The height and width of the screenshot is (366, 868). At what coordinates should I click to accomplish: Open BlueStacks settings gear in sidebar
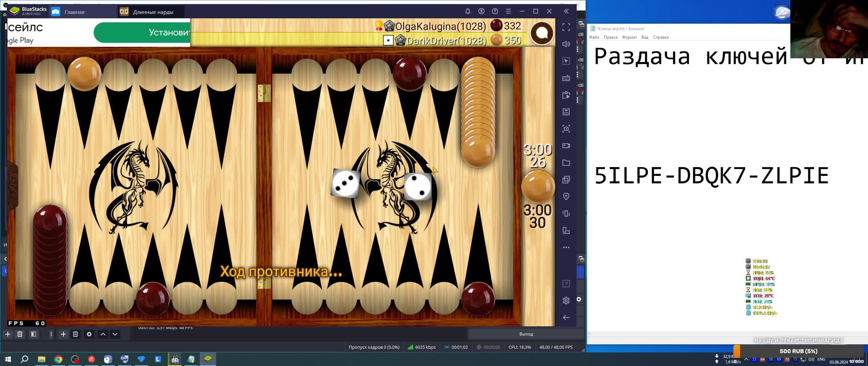pyautogui.click(x=566, y=301)
